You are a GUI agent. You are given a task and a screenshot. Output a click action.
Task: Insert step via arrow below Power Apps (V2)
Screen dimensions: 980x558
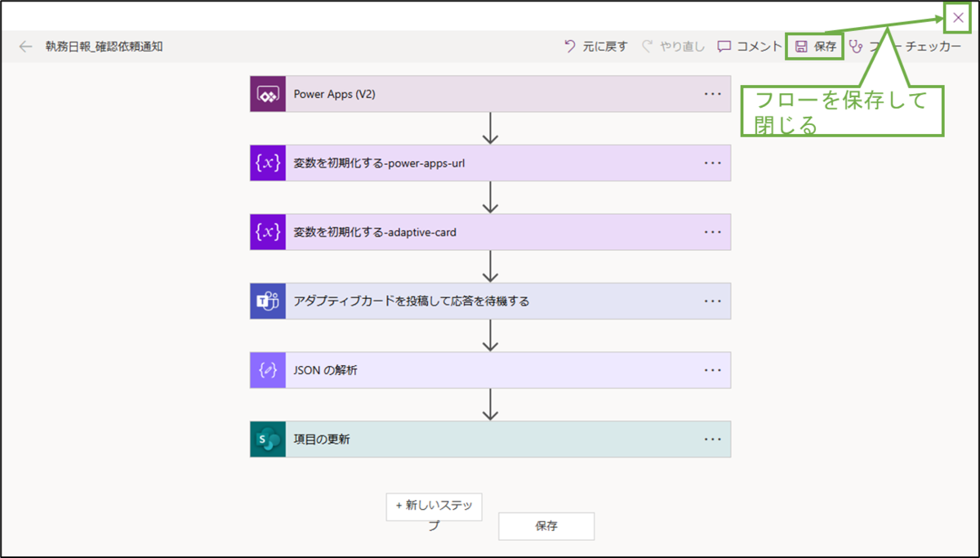pos(490,128)
